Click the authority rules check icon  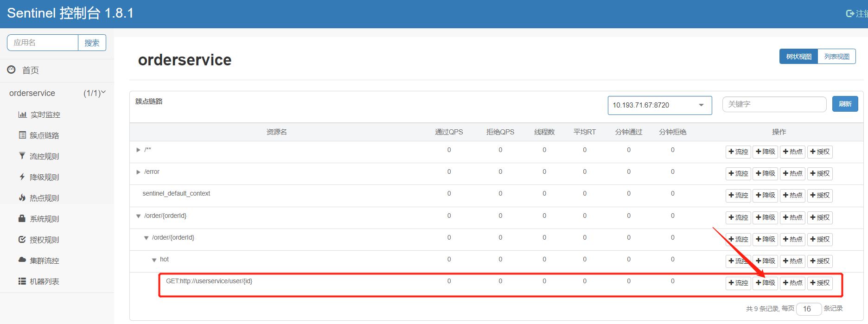tap(22, 239)
